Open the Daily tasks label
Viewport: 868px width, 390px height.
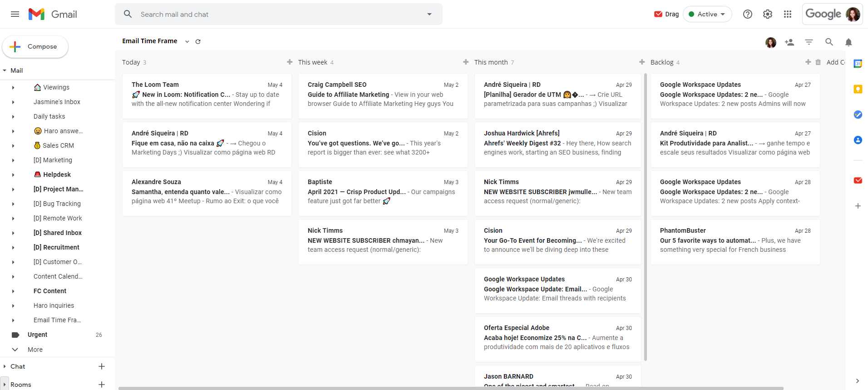pos(49,116)
